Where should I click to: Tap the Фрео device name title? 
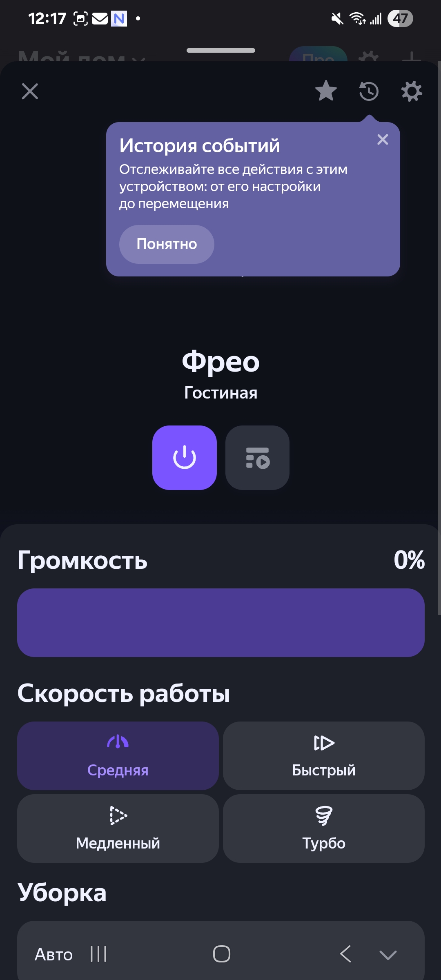220,362
